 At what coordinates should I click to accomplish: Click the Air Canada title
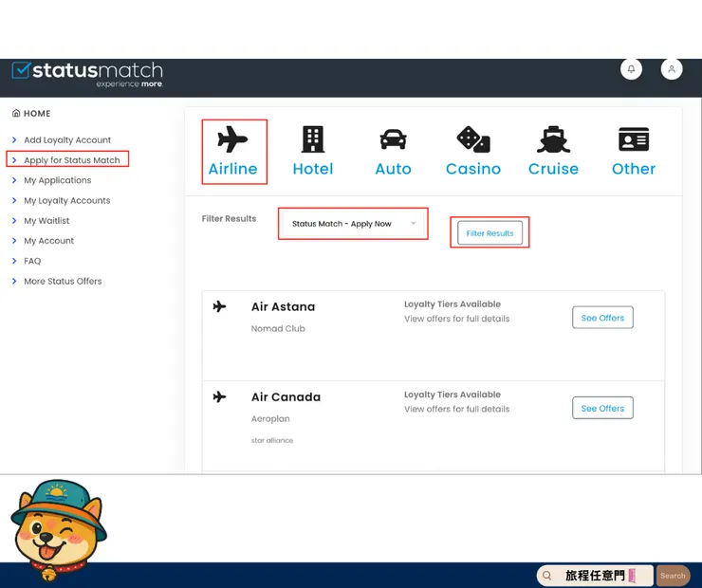coord(286,397)
